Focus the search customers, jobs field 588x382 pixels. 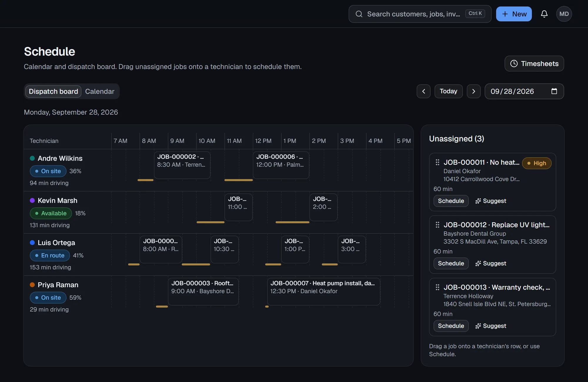click(420, 14)
